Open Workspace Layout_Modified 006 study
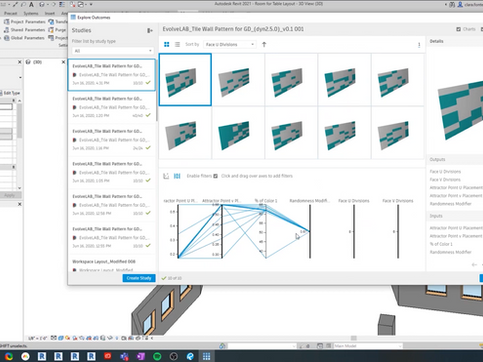The image size is (483, 362). pos(112,265)
